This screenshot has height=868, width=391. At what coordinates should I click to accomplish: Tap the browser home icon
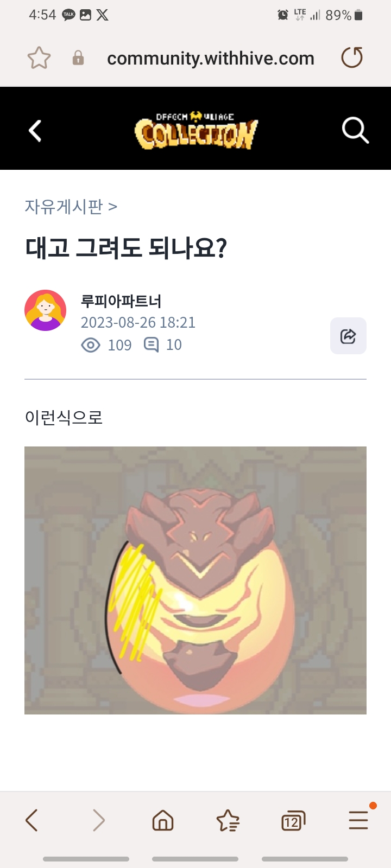click(163, 820)
